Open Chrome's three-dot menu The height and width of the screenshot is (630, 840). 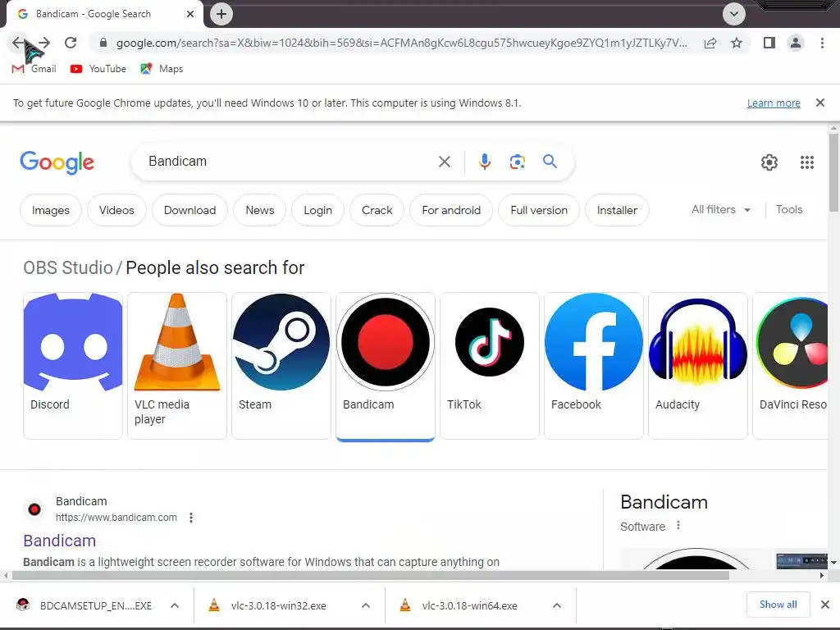click(x=822, y=43)
